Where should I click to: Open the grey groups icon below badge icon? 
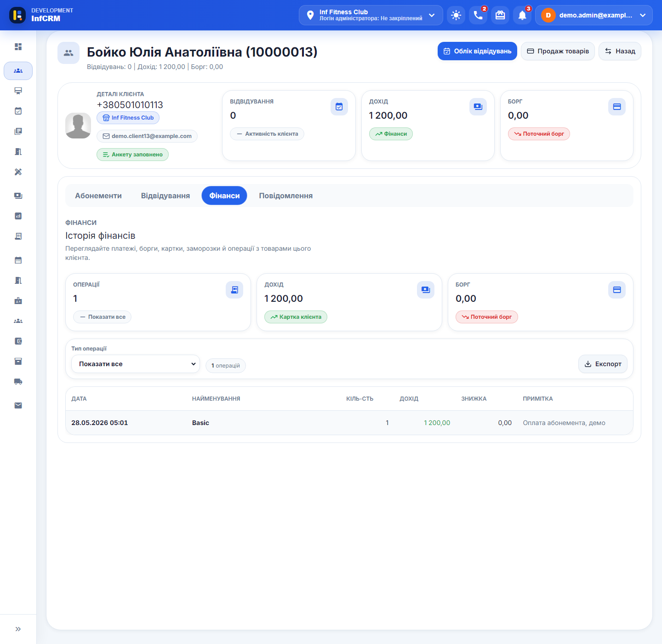pos(18,321)
